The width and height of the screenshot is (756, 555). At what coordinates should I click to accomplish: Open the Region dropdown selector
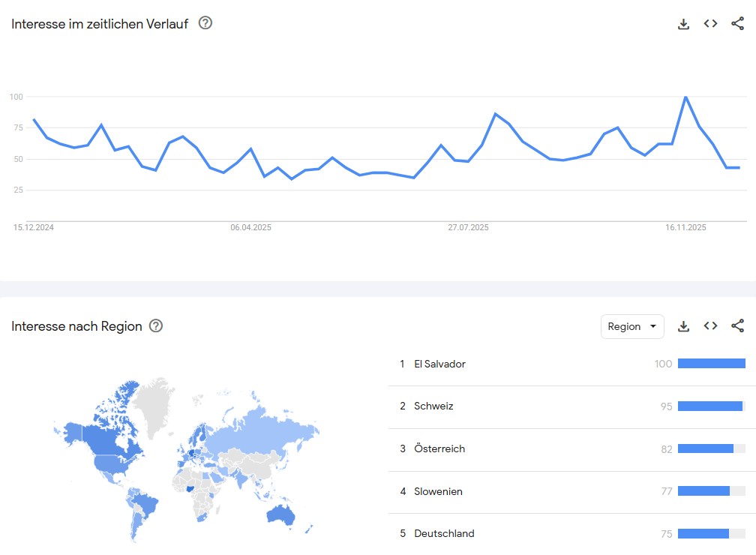pos(632,326)
